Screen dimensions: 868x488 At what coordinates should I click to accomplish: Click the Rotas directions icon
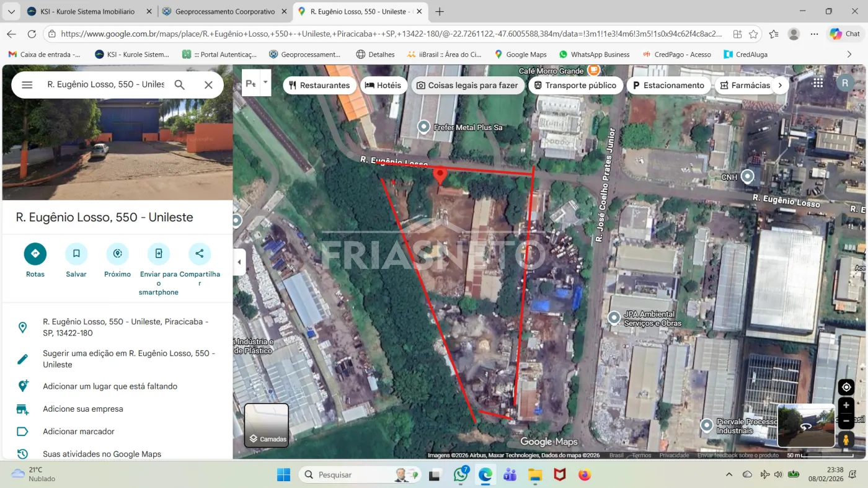click(35, 254)
